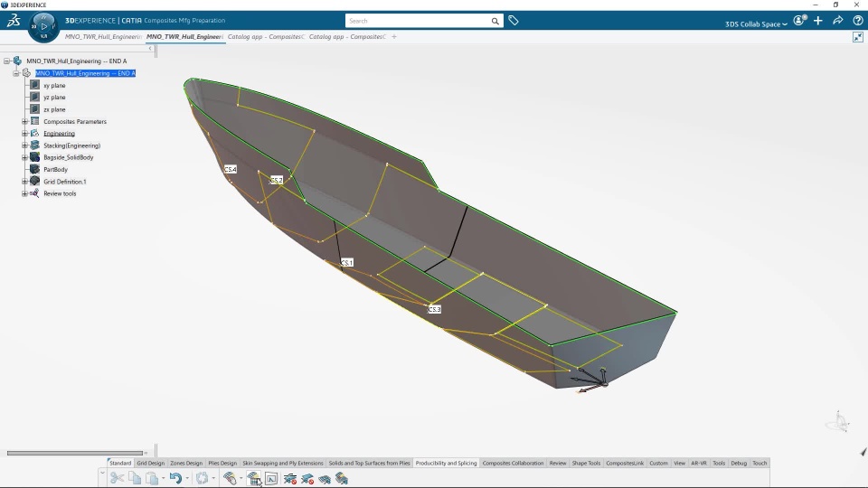The height and width of the screenshot is (488, 868).
Task: Expand the Stacking(Engineering) node
Action: coord(24,145)
